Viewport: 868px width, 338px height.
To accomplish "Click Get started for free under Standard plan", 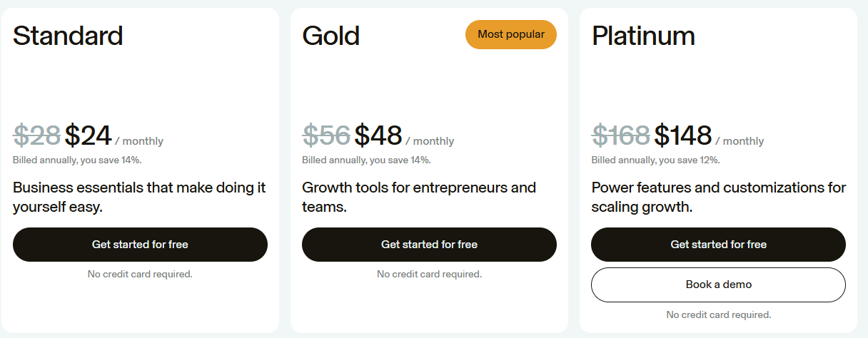I will pyautogui.click(x=140, y=245).
